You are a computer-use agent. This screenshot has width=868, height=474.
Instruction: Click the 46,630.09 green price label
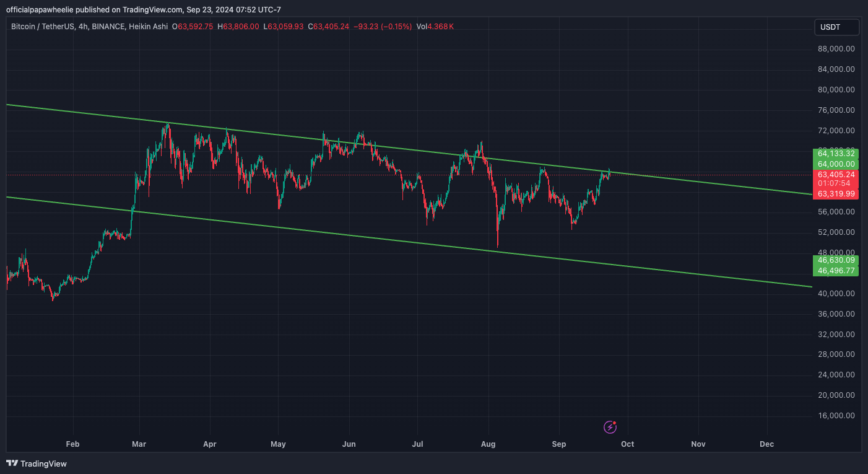836,260
